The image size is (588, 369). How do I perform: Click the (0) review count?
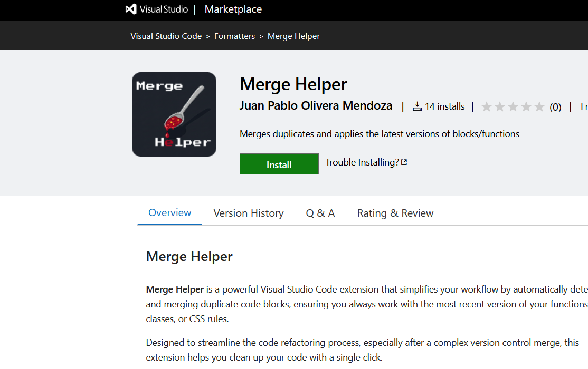coord(555,107)
